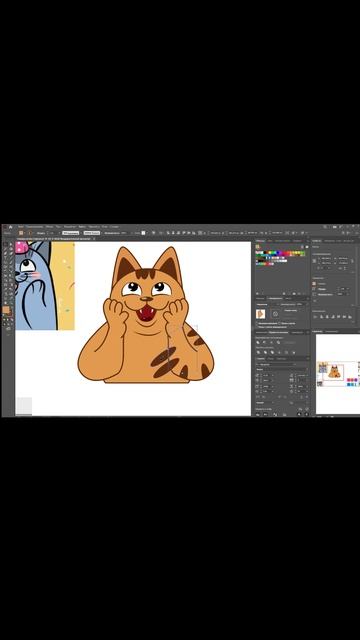360x640 pixels.
Task: Open the font family dropdown in Character panel
Action: 295,364
